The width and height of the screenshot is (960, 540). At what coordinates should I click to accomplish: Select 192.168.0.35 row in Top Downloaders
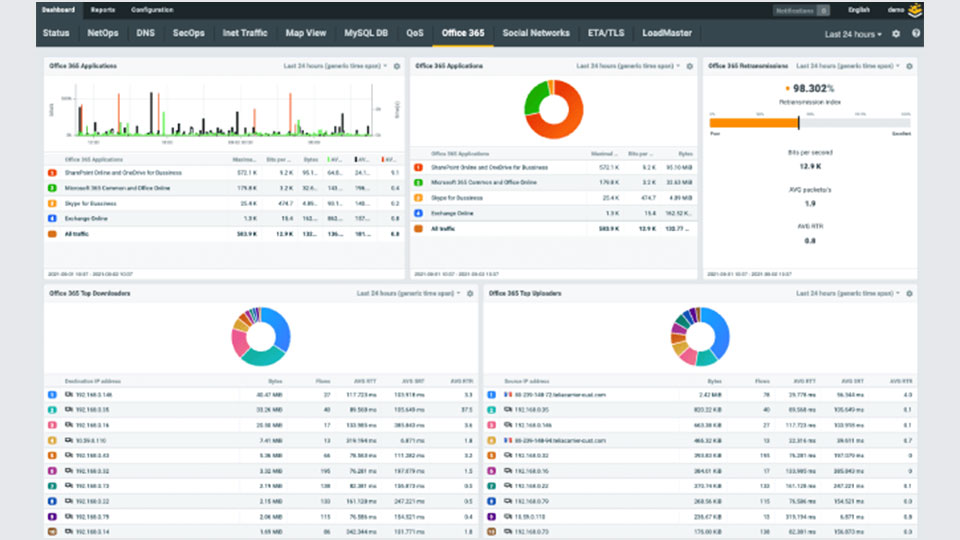[261, 410]
